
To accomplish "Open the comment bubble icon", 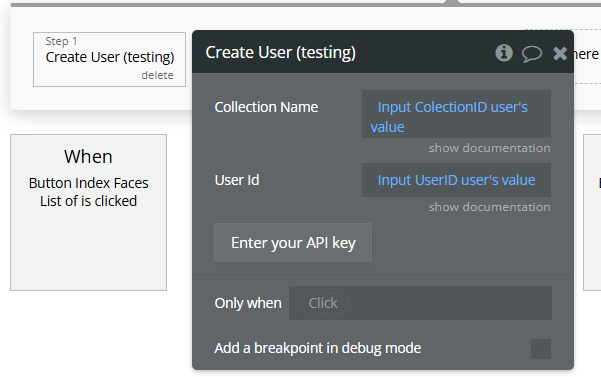I will 532,53.
